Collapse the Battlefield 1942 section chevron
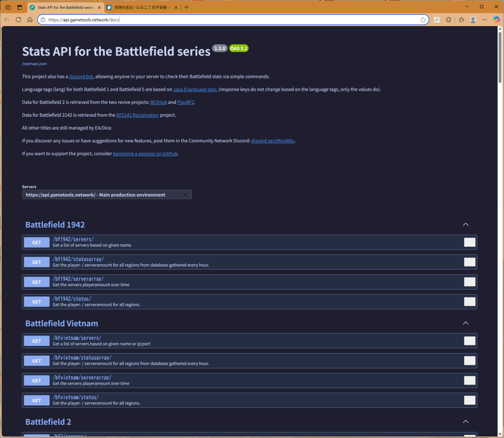Viewport: 504px width, 438px height. pos(466,224)
